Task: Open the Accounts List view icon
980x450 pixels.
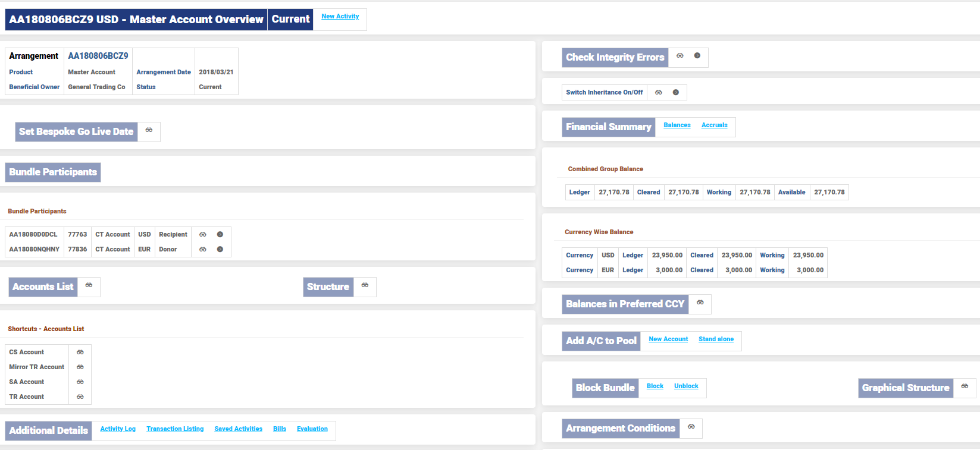Action: pyautogui.click(x=89, y=285)
